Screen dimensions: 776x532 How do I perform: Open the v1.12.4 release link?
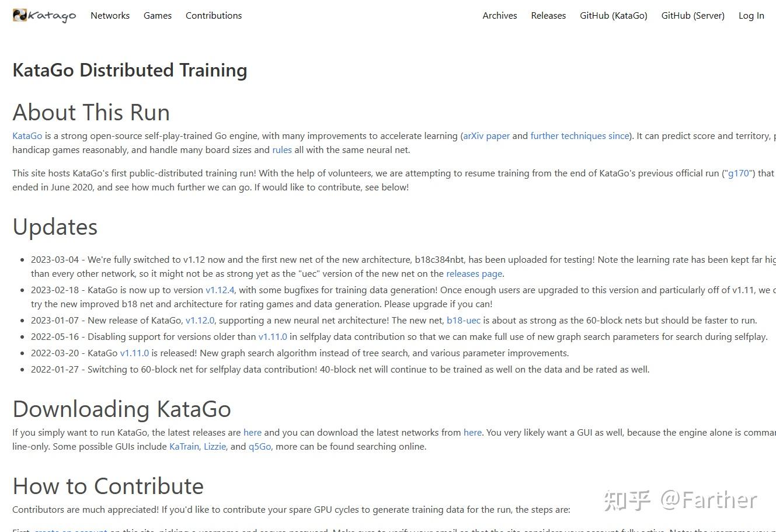[x=221, y=290]
